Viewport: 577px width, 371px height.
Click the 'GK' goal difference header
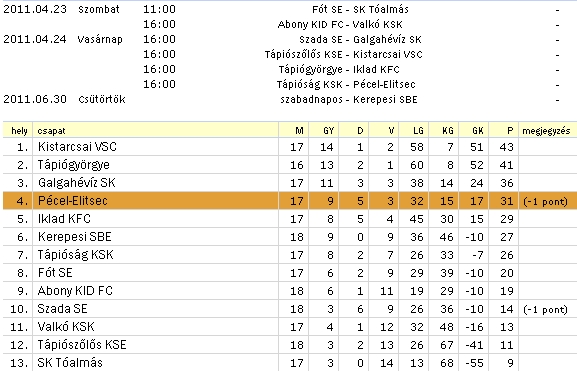(478, 131)
